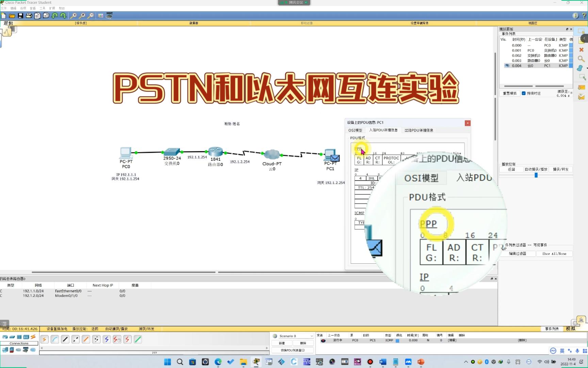The height and width of the screenshot is (368, 588).
Task: Choose the octal green cable
Action: (x=138, y=339)
